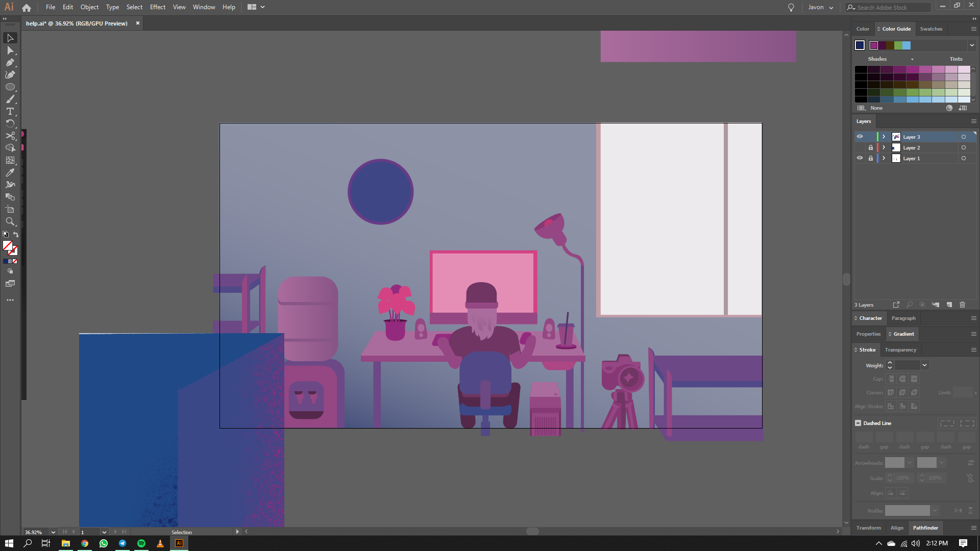The height and width of the screenshot is (551, 980).
Task: Select the Rotate tool
Action: [x=10, y=124]
